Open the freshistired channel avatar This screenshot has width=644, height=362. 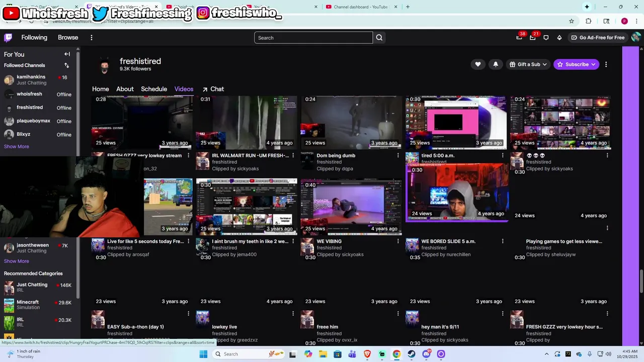pyautogui.click(x=105, y=65)
